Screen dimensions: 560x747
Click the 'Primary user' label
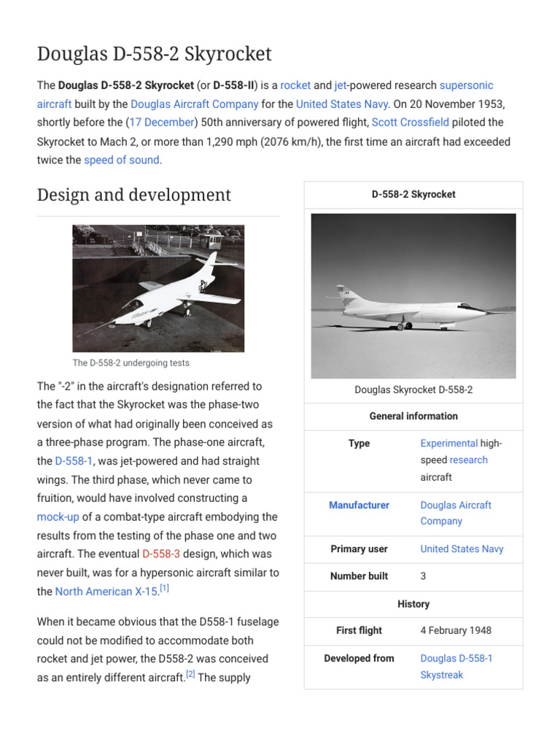coord(359,549)
